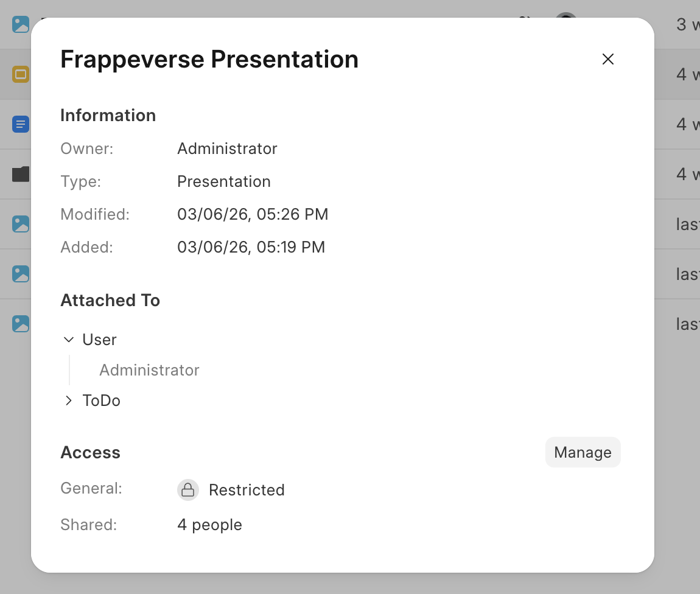This screenshot has height=594, width=700.
Task: Click the Restricted general access text
Action: click(247, 490)
